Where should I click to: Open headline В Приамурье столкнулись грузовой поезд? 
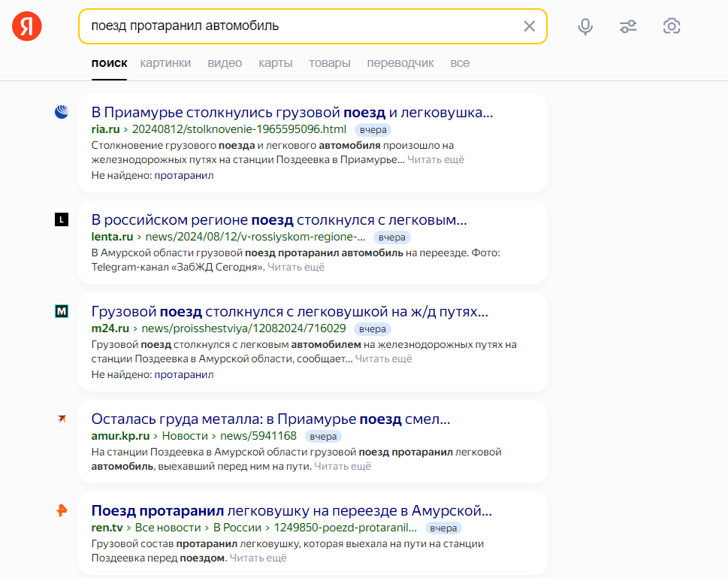pyautogui.click(x=292, y=113)
